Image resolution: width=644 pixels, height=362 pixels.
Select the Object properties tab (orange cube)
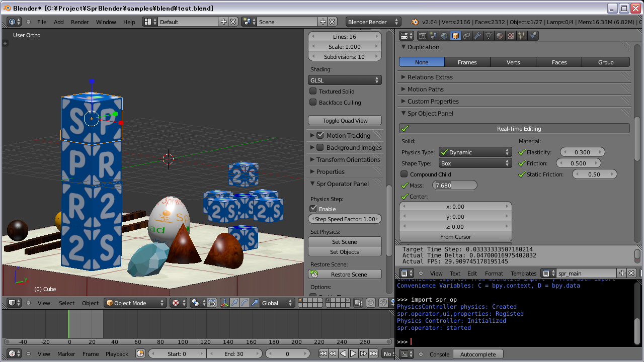coord(455,36)
